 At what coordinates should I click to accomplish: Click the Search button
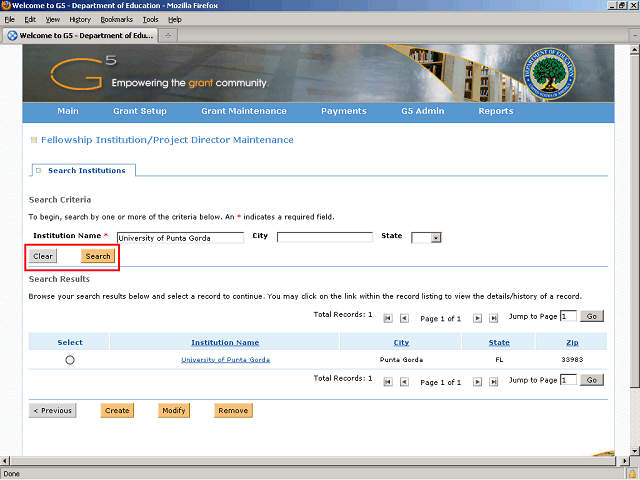pos(98,256)
